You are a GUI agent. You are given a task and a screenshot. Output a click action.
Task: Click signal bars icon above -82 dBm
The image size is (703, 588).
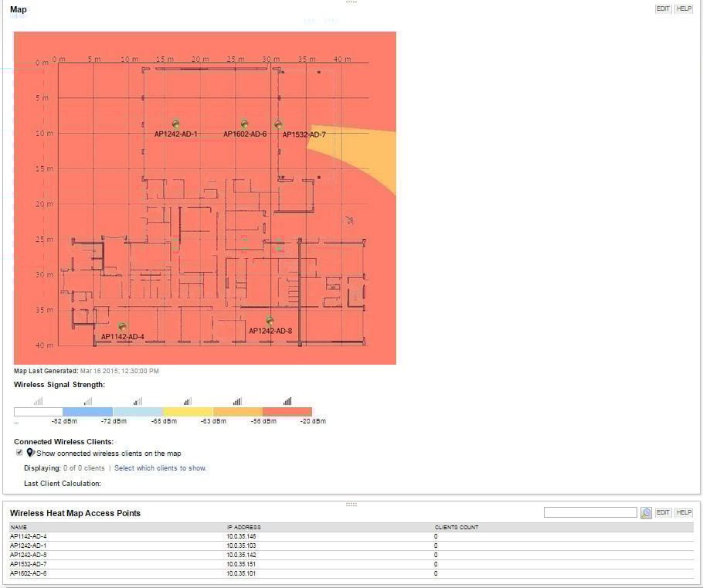pos(39,401)
